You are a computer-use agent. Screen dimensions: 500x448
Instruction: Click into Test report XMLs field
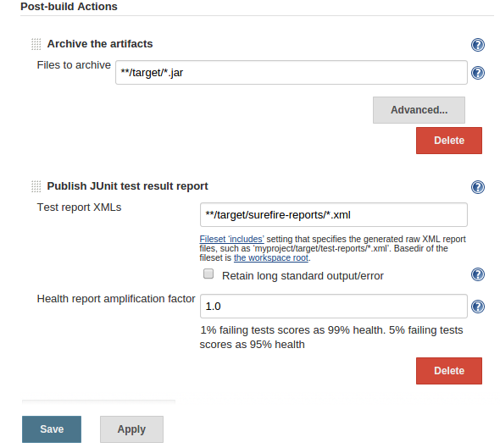point(334,215)
